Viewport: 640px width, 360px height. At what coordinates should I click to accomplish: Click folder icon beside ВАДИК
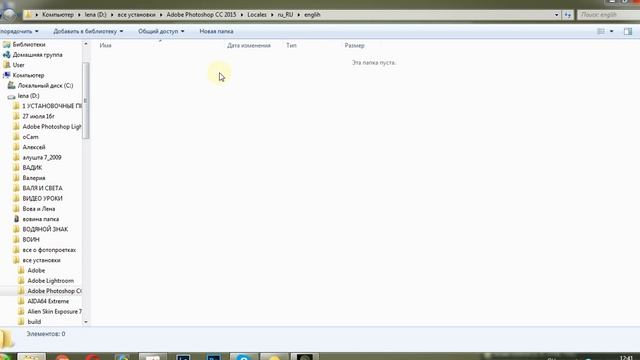pos(16,167)
